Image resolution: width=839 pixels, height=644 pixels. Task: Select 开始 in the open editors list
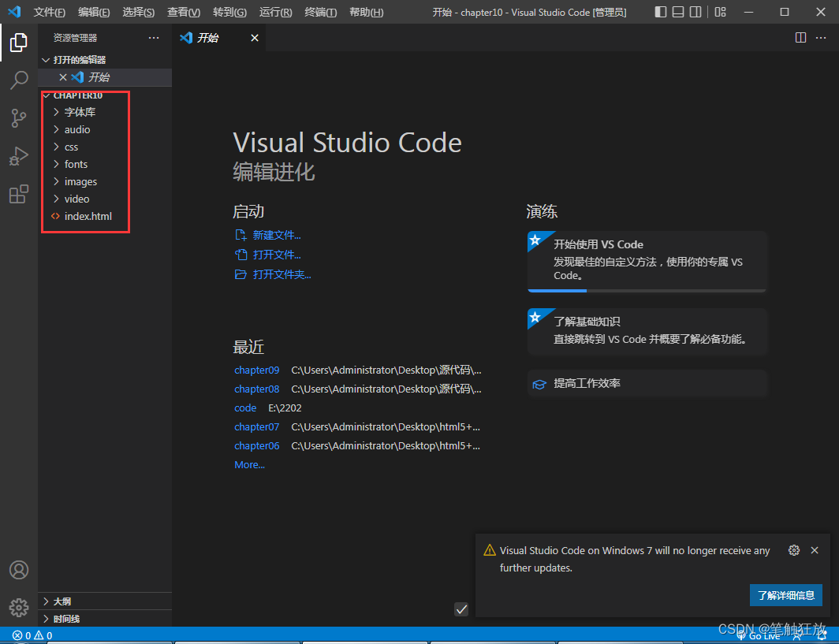(x=105, y=77)
